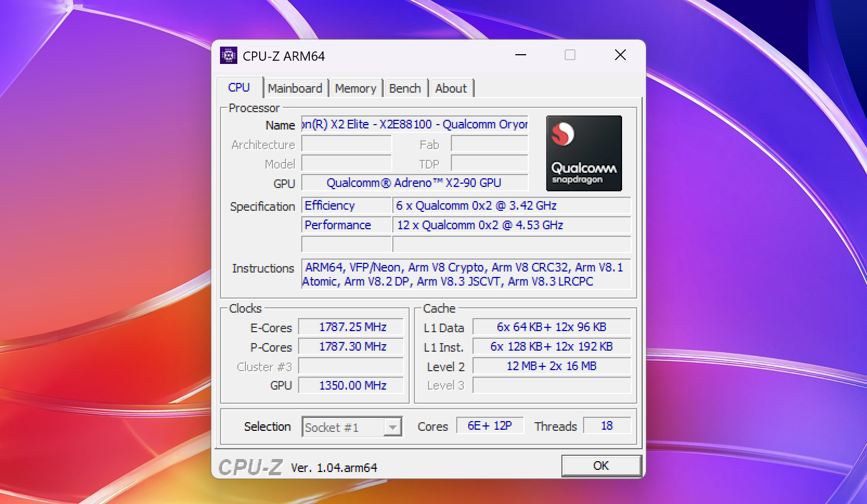Click the empty Model field
The image size is (867, 504).
pyautogui.click(x=346, y=163)
